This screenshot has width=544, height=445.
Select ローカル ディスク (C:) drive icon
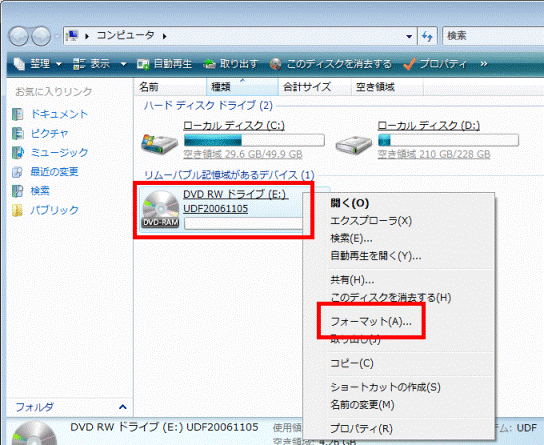(159, 143)
